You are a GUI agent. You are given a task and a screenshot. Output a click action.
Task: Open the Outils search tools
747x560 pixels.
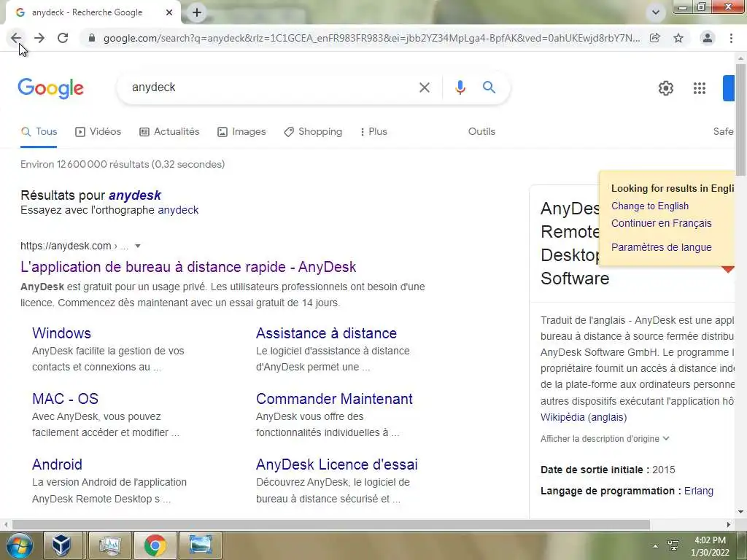tap(481, 132)
